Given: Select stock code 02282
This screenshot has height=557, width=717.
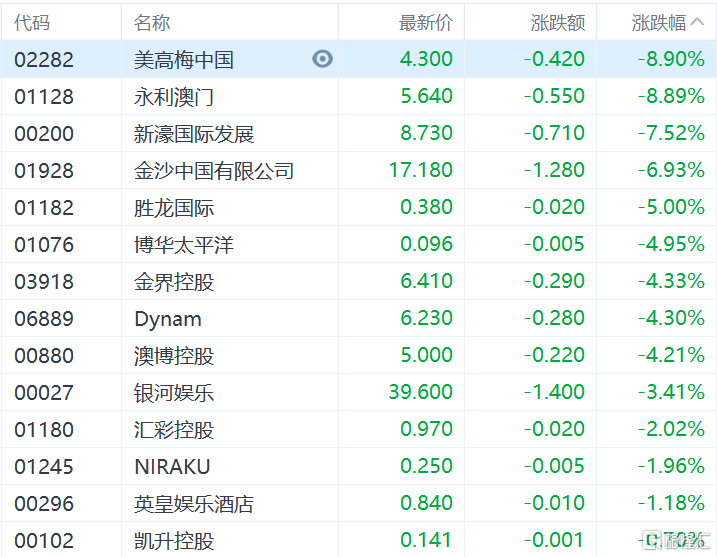Looking at the screenshot, I should [x=44, y=59].
